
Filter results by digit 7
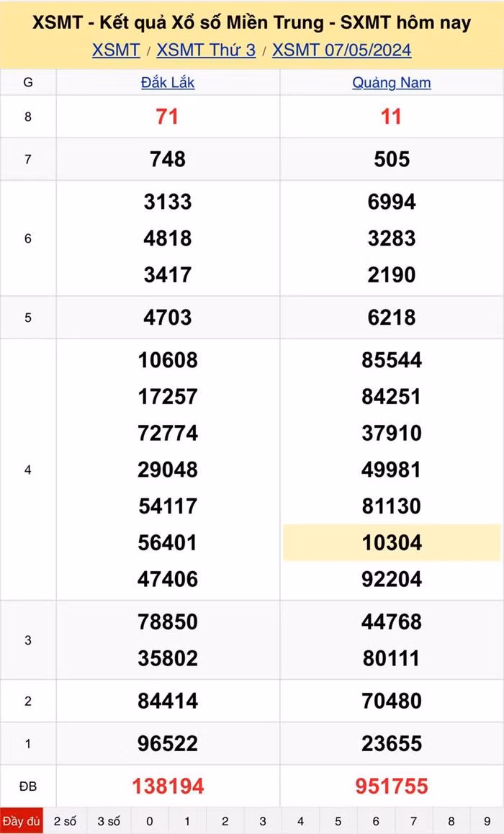click(413, 821)
